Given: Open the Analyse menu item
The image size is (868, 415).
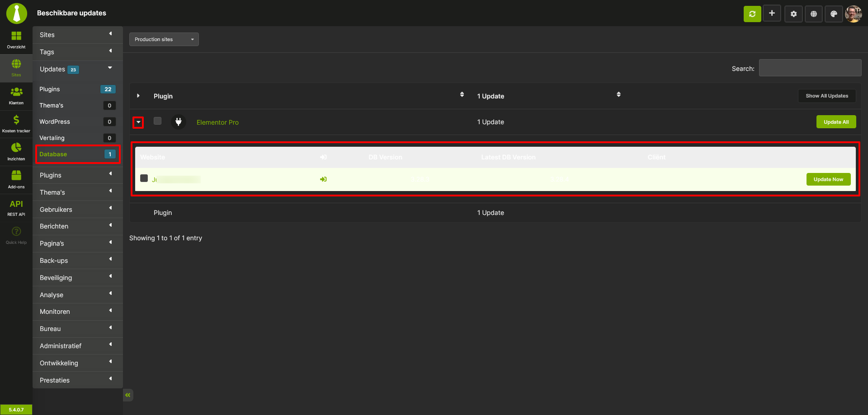Looking at the screenshot, I should (78, 295).
